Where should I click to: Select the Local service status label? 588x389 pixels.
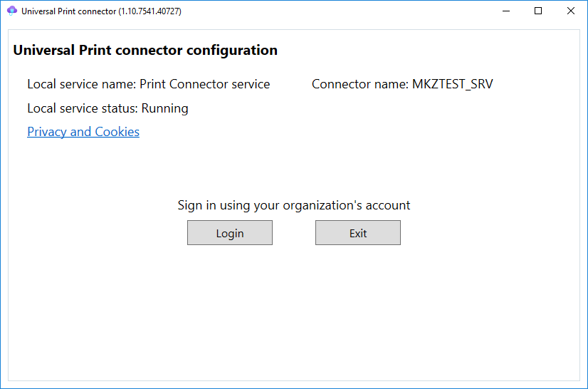click(83, 108)
